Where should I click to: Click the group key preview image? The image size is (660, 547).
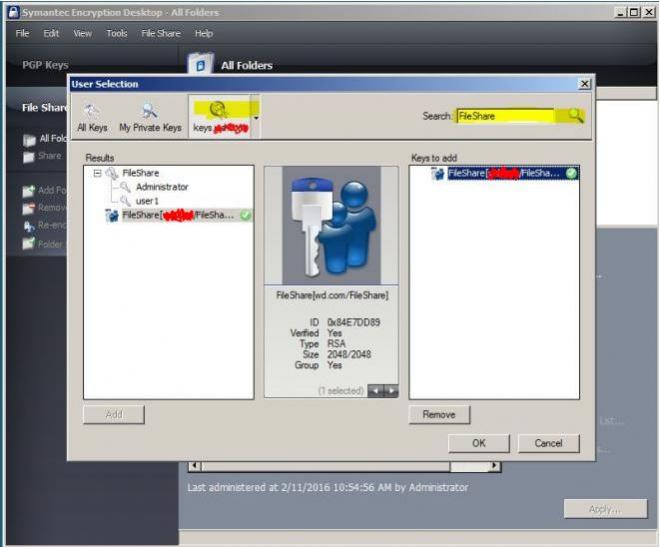331,226
